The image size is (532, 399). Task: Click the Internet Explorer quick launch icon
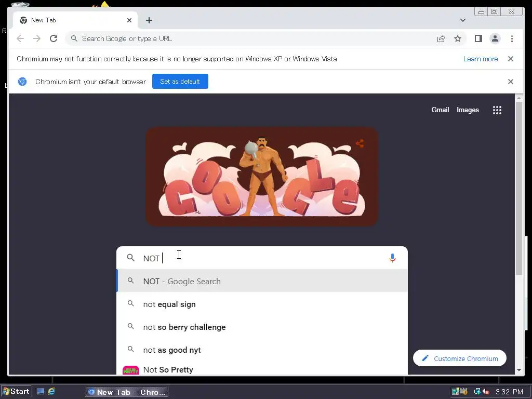click(51, 392)
